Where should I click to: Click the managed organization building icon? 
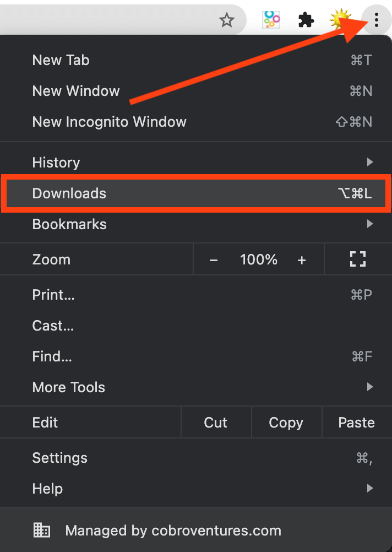coord(41,530)
